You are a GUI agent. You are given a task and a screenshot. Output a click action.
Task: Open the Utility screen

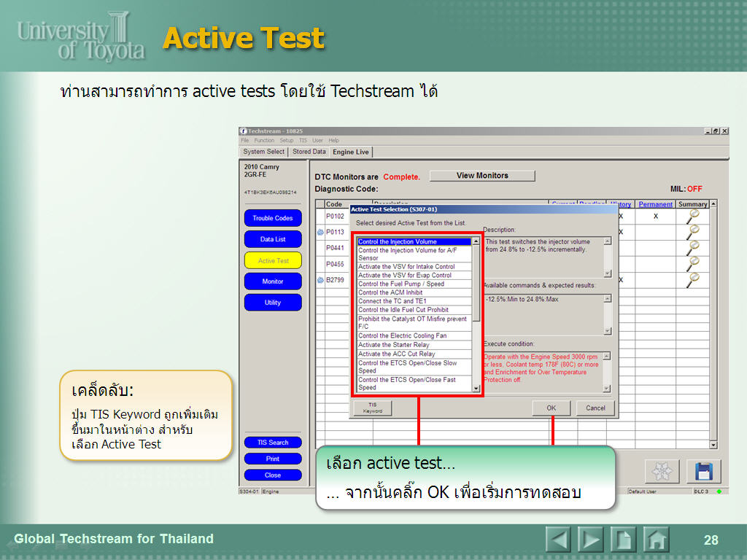pyautogui.click(x=273, y=303)
